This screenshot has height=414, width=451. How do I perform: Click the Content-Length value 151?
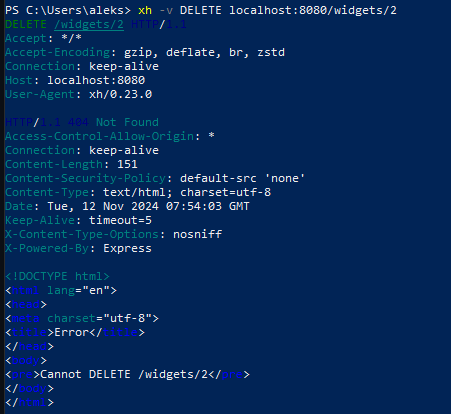coord(127,164)
